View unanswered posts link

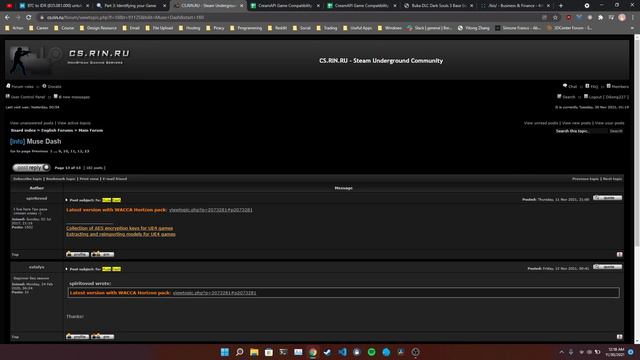(x=32, y=123)
